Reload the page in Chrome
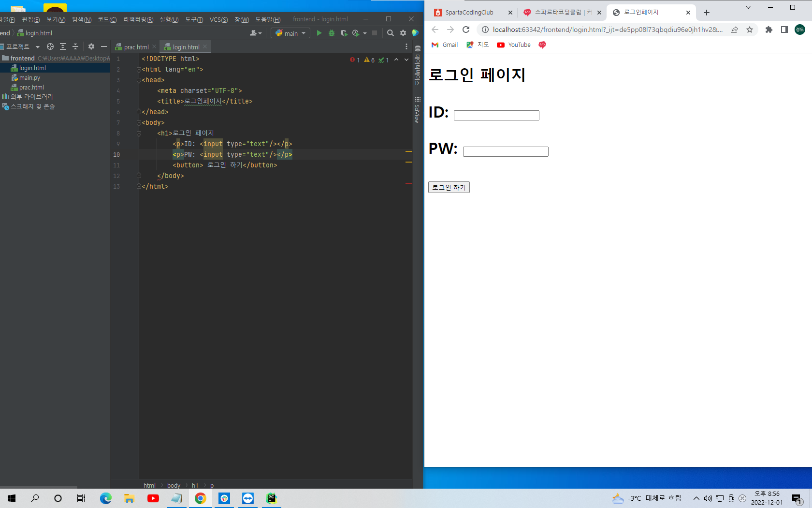 [466, 30]
